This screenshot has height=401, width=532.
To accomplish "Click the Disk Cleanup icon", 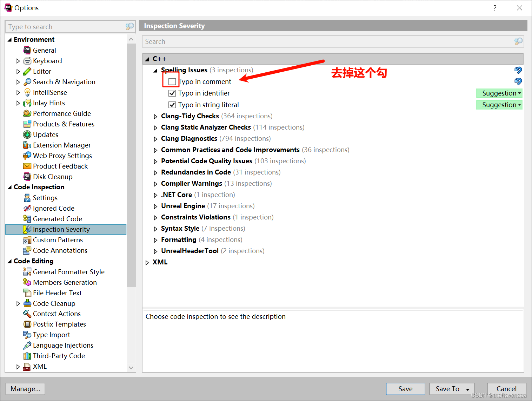I will point(27,177).
